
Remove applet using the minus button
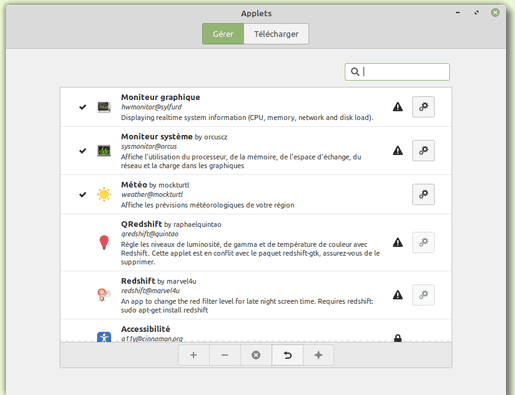[225, 355]
